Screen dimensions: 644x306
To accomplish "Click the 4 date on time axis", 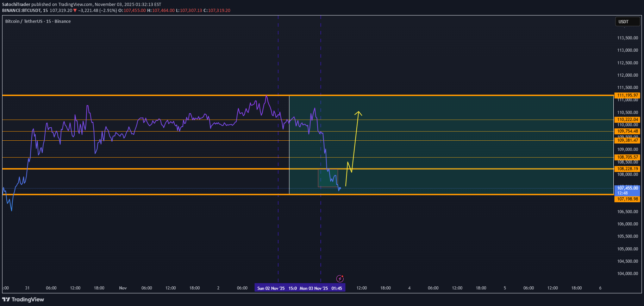I will tap(409, 288).
